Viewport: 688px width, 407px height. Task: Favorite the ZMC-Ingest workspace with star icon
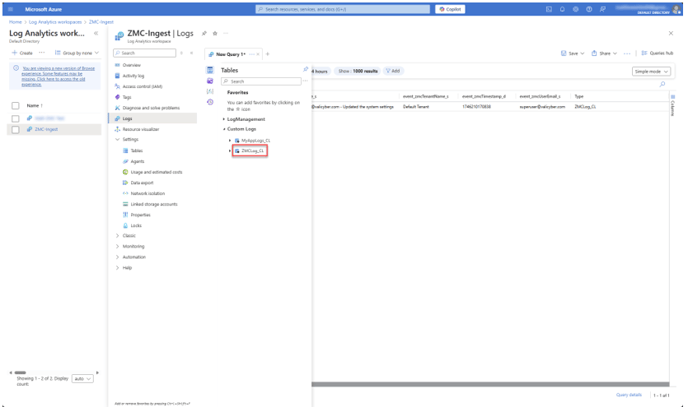[215, 33]
